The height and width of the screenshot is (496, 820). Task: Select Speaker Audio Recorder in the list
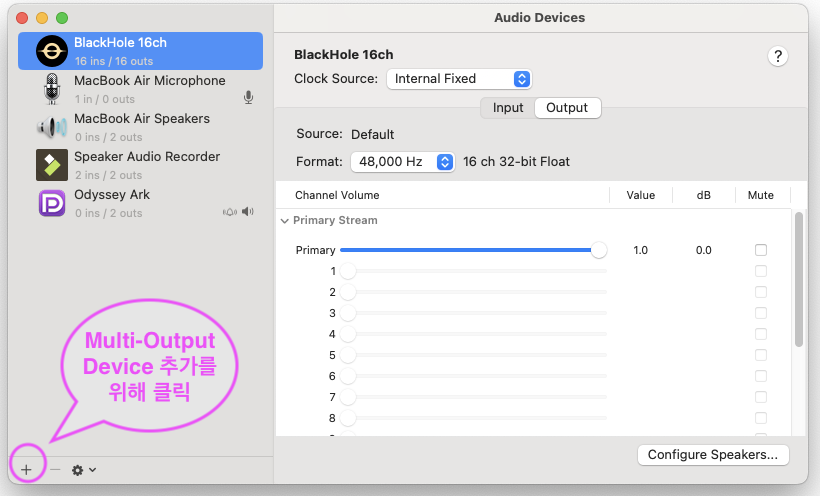[140, 165]
